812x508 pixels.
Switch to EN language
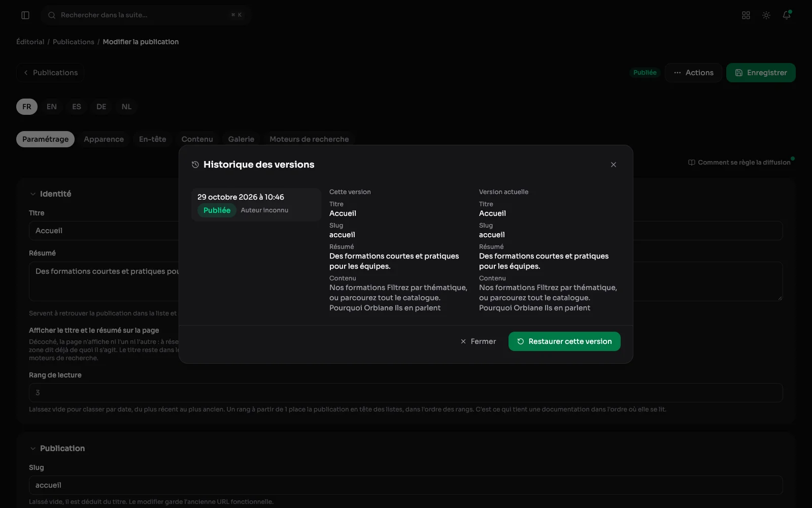point(52,107)
